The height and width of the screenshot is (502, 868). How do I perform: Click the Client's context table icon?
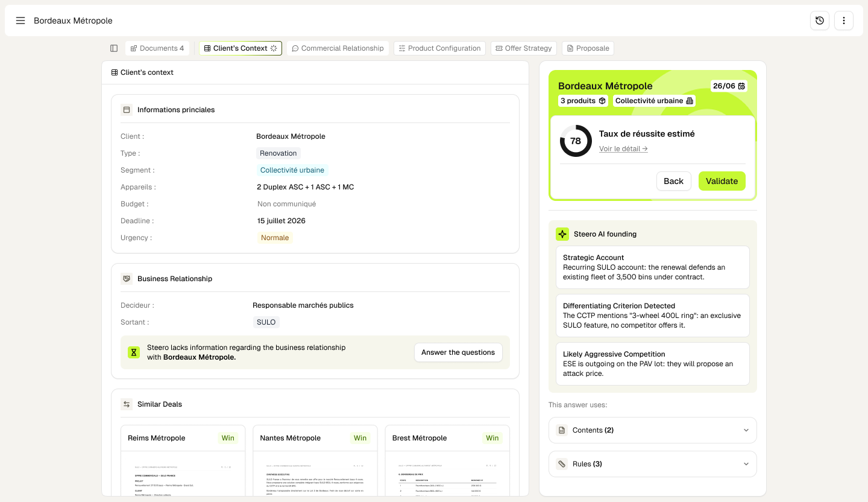pyautogui.click(x=115, y=72)
